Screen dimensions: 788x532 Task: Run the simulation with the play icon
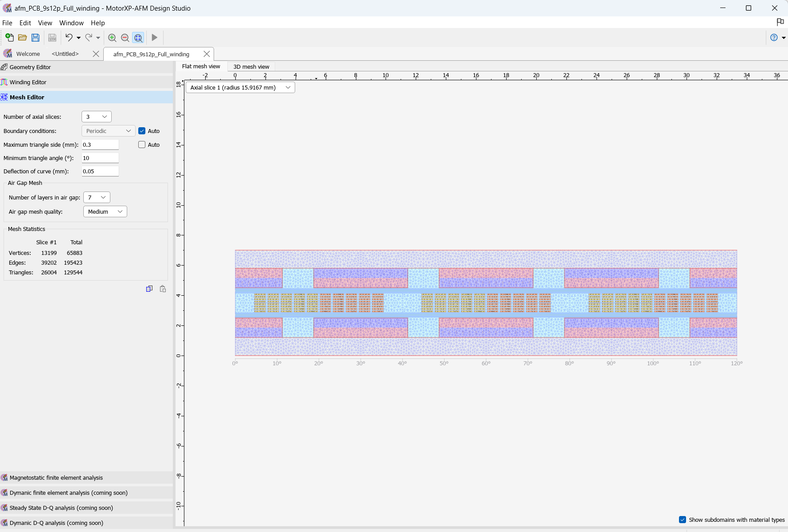(154, 38)
